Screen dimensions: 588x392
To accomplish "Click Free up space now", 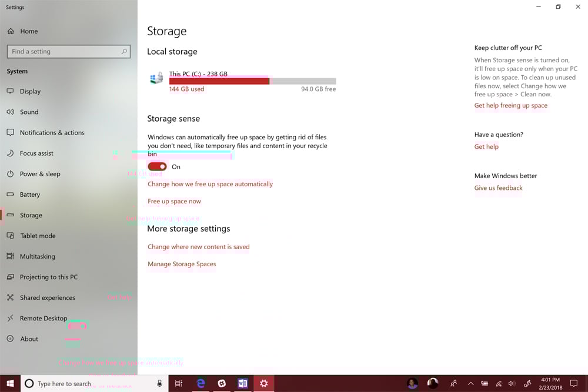I will point(175,201).
